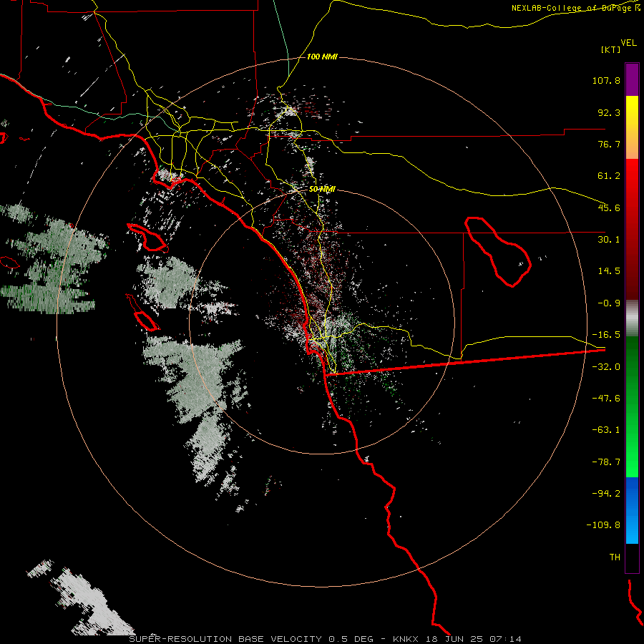Pick the gray near-zero segment of velocity scale
Screen dimensions: 644x644
632,318
